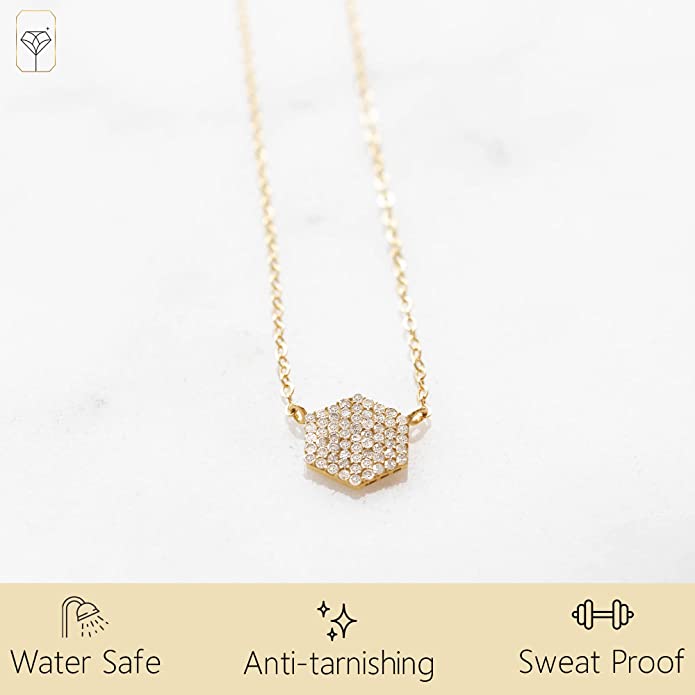
Task: Click the right jump ring beside pendant
Action: [x=417, y=417]
